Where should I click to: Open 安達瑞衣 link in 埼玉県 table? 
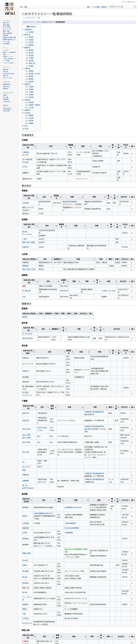(26, 358)
